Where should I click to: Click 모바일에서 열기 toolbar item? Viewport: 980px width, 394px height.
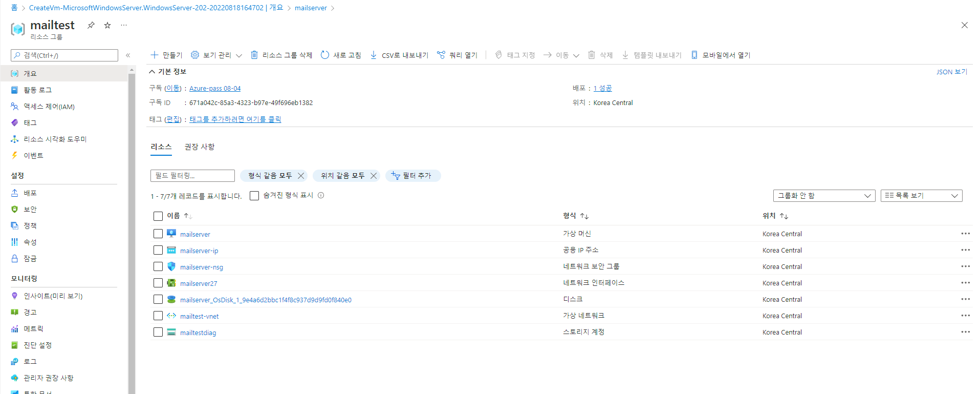tap(721, 55)
